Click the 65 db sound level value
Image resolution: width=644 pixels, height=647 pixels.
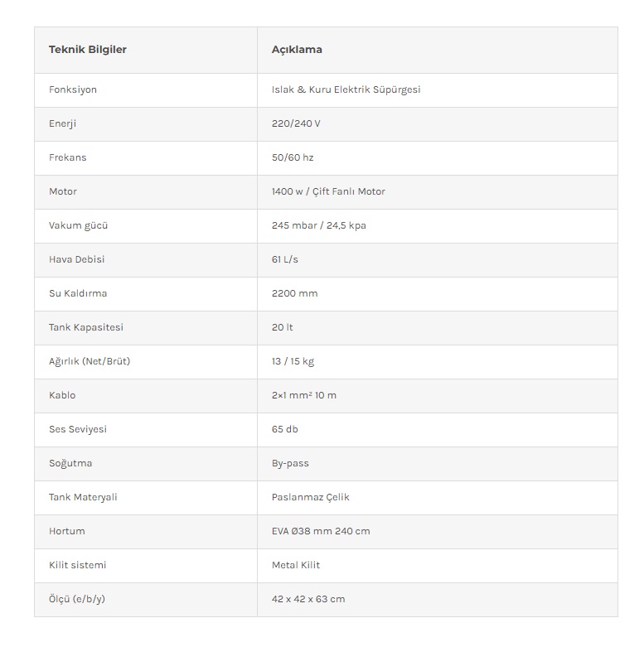point(285,429)
